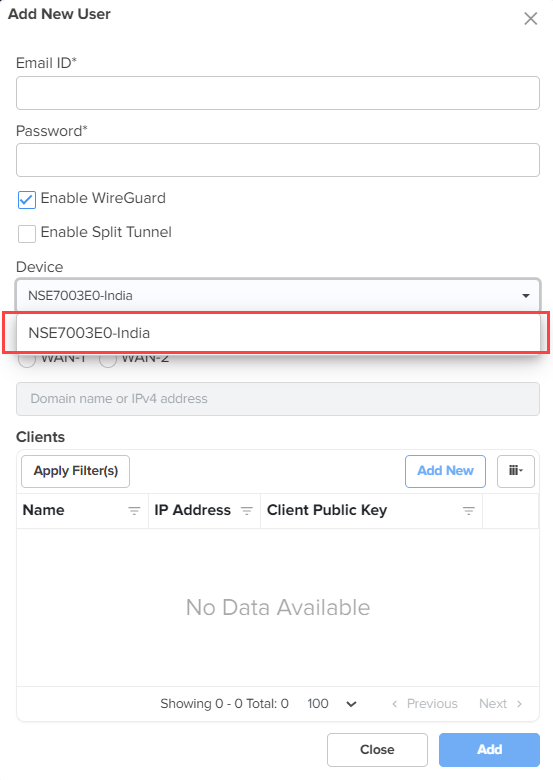Focus the Password input field

278,160
